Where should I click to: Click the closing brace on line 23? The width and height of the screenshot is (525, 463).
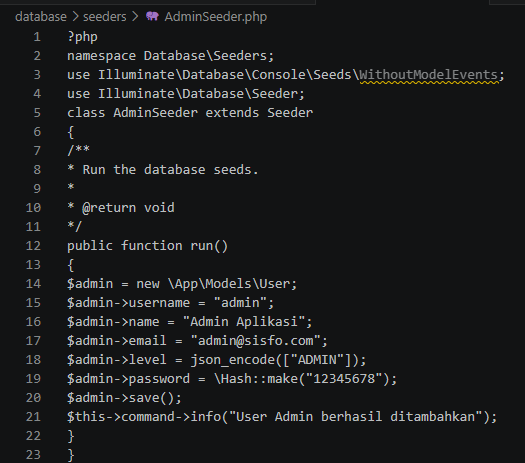[71, 455]
